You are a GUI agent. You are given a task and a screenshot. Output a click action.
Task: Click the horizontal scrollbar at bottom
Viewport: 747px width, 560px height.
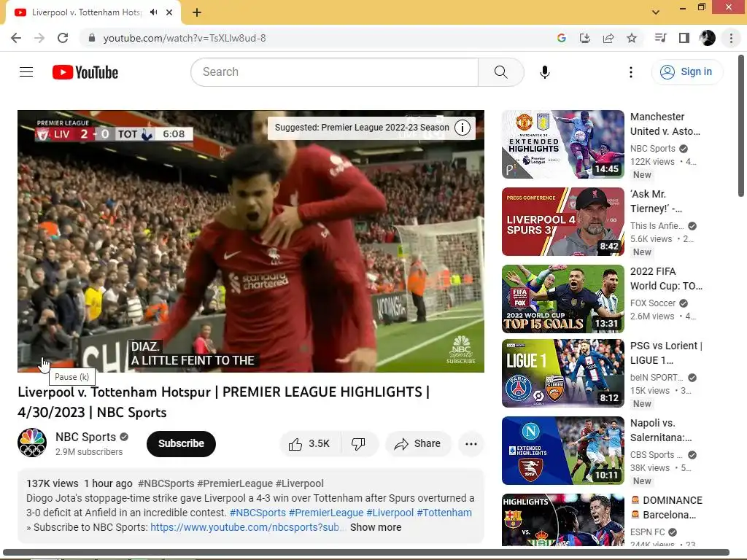point(366,553)
